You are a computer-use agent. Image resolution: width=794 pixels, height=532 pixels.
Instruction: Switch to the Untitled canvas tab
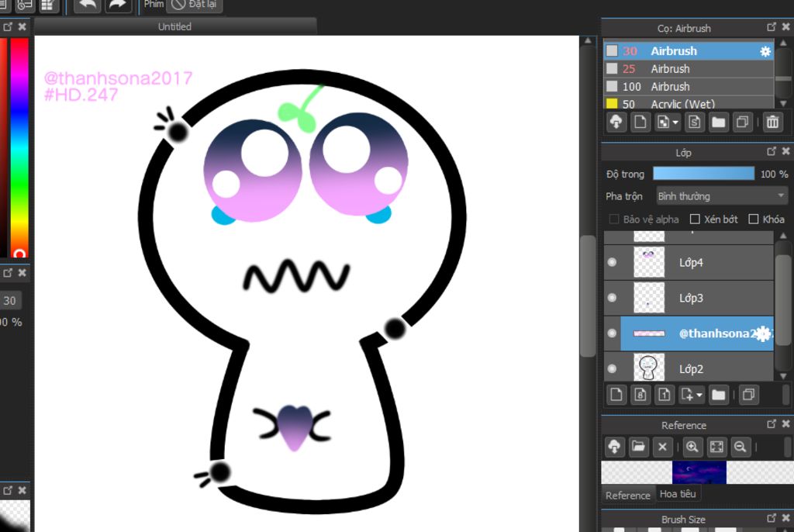174,27
